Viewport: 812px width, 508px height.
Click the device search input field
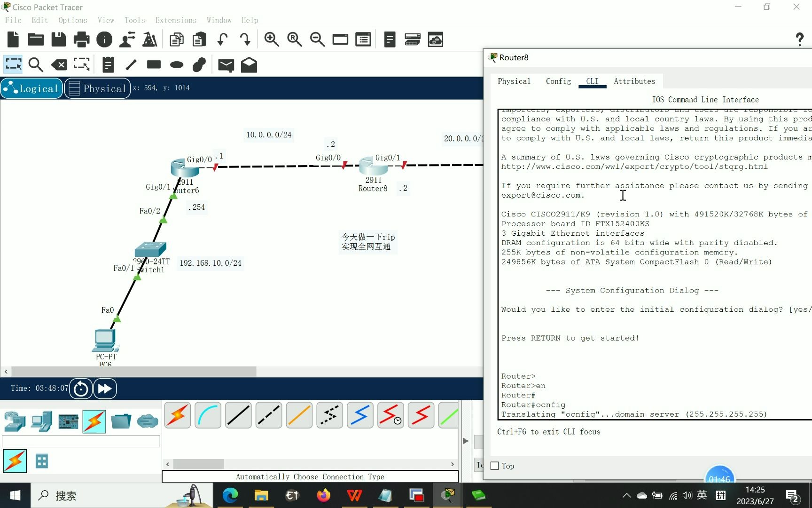coord(81,441)
